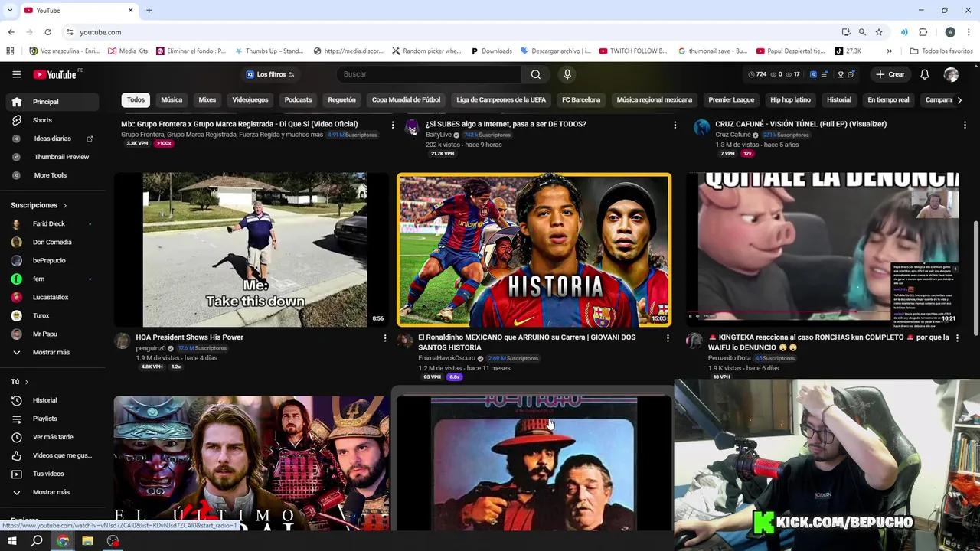This screenshot has height=551, width=980.
Task: Click the vidIQ logo icon in the header
Action: (813, 74)
